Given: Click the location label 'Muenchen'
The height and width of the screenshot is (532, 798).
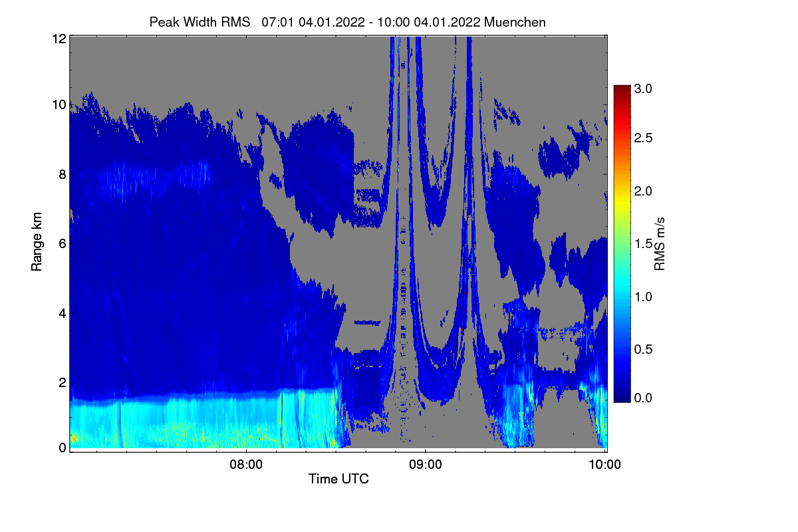Looking at the screenshot, I should point(515,22).
